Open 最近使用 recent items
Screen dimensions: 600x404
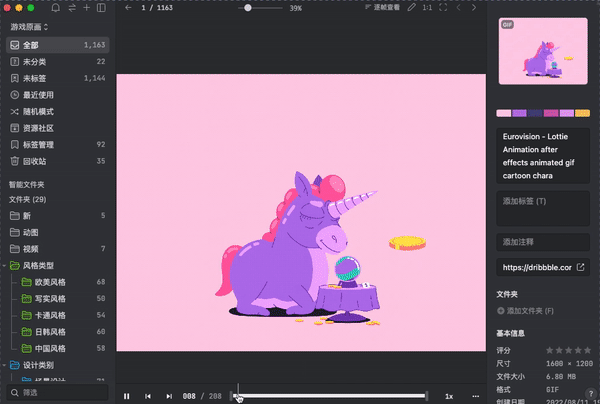pyautogui.click(x=58, y=95)
